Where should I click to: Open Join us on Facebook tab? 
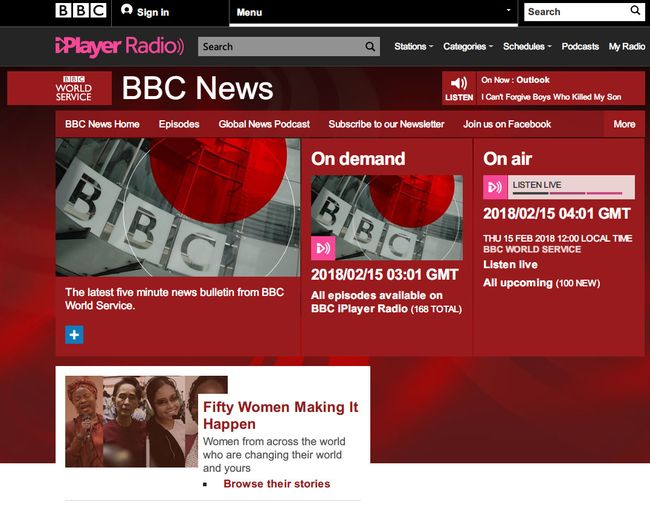coord(507,124)
